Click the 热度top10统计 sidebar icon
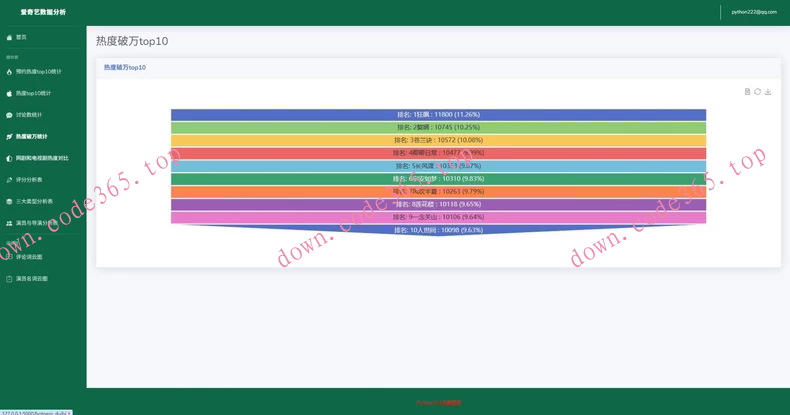 tap(9, 93)
